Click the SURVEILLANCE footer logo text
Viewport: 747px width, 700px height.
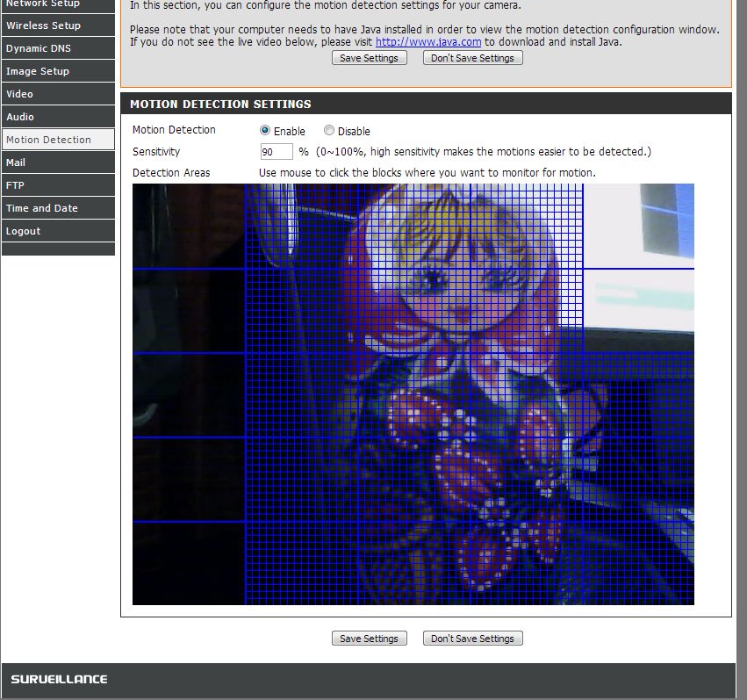(59, 679)
